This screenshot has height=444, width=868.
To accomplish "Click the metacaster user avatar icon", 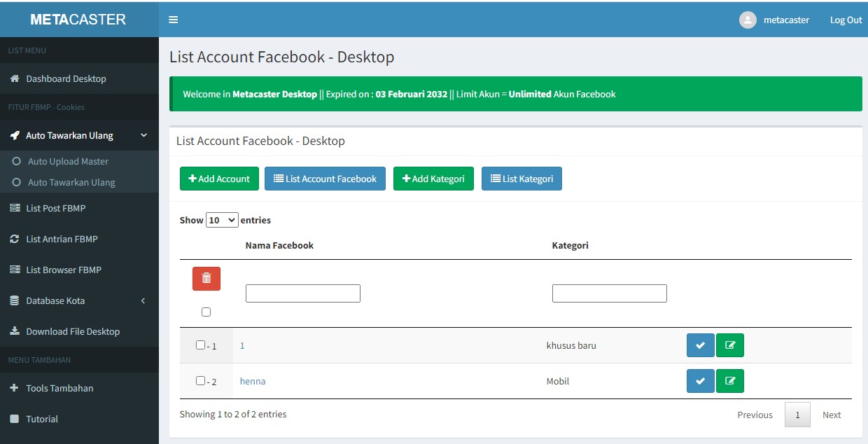I will tap(748, 20).
